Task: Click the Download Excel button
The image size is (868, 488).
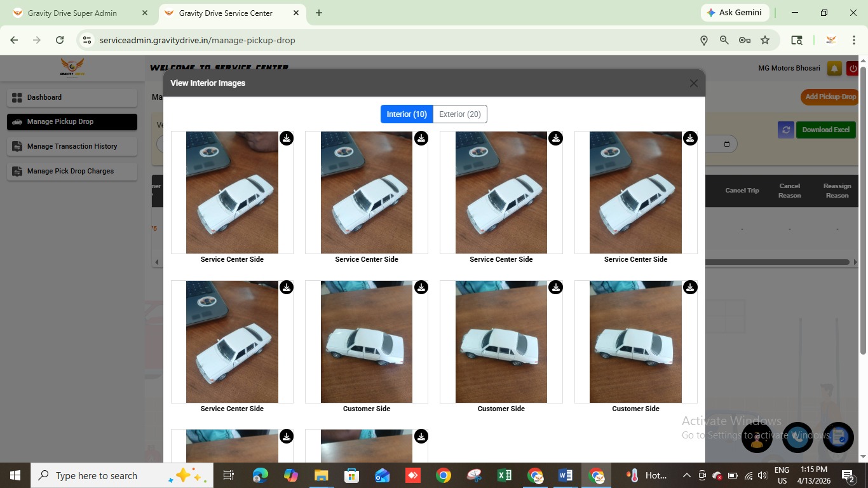Action: pyautogui.click(x=825, y=130)
